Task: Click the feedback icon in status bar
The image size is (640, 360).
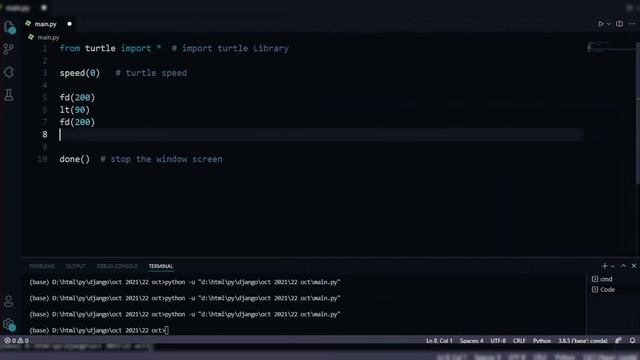Action: [618, 340]
